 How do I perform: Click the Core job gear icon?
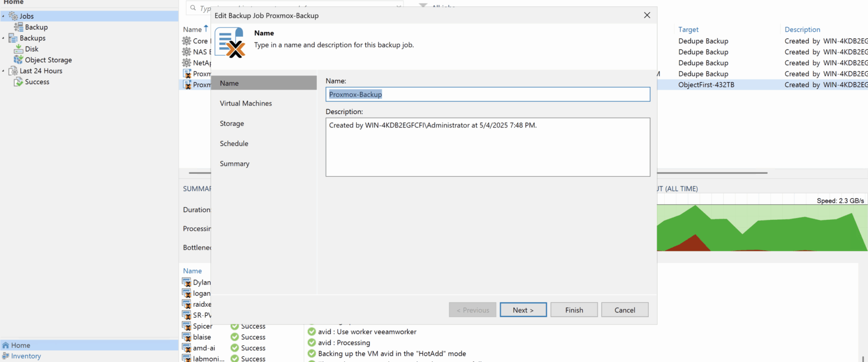187,41
